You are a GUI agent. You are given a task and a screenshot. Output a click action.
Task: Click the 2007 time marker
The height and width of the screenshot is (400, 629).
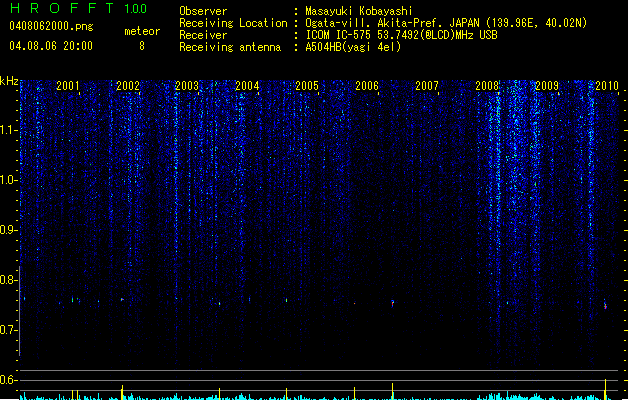[427, 85]
